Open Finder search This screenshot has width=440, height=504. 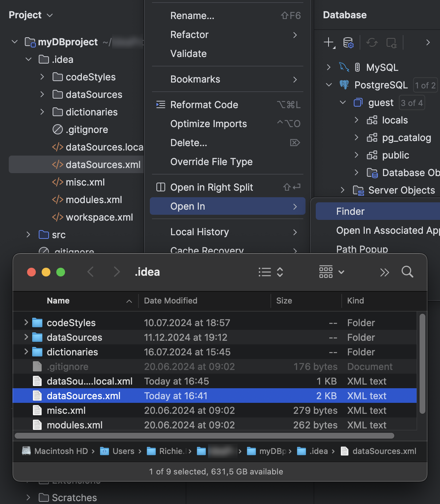(x=407, y=272)
